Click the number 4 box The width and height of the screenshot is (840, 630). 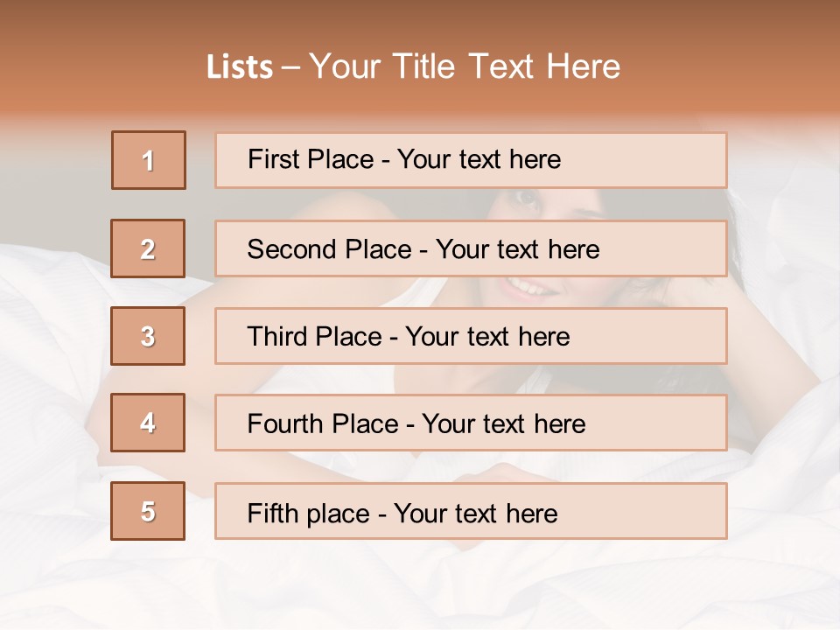(148, 423)
